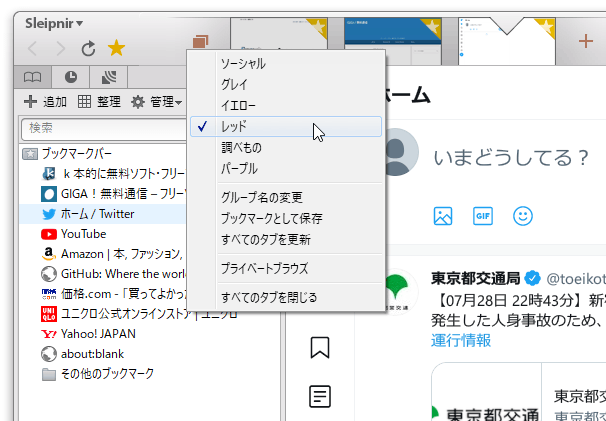Add an image with the picture icon

click(x=443, y=216)
